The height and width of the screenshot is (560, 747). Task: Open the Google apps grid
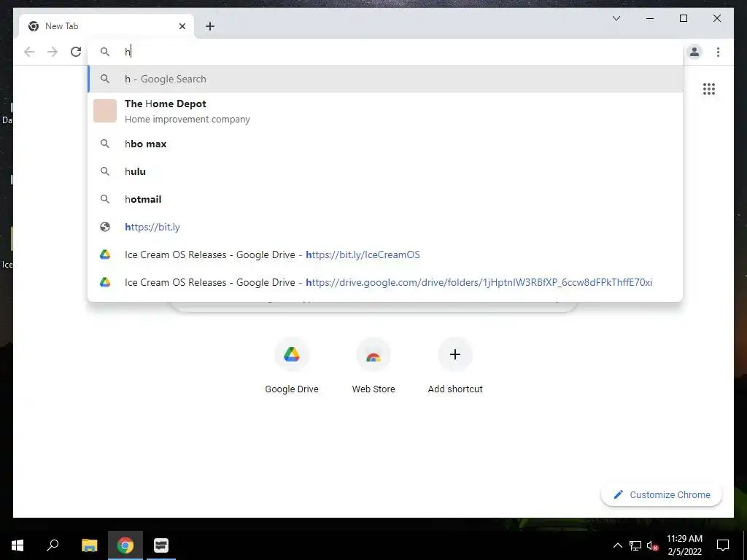[x=709, y=89]
